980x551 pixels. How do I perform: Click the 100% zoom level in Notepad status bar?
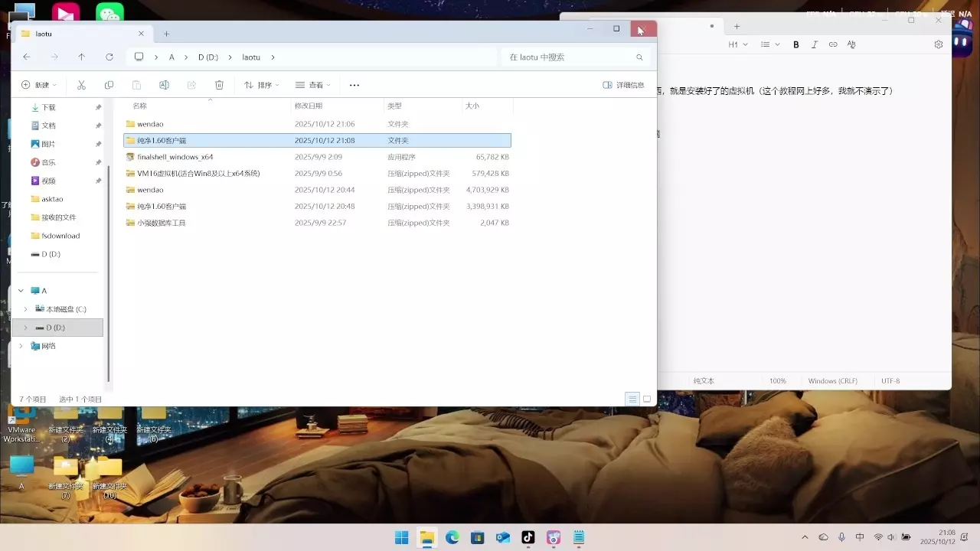tap(778, 381)
